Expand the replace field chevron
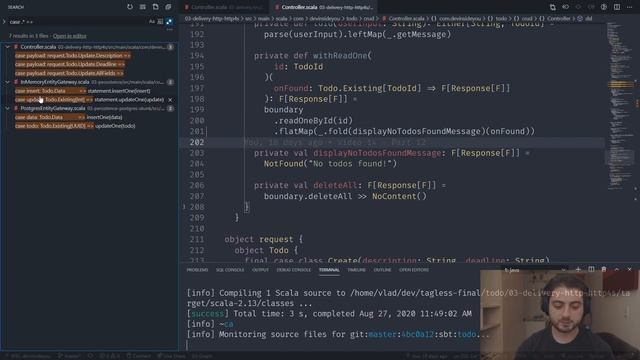Viewport: 640px width, 360px height. [x=4, y=22]
